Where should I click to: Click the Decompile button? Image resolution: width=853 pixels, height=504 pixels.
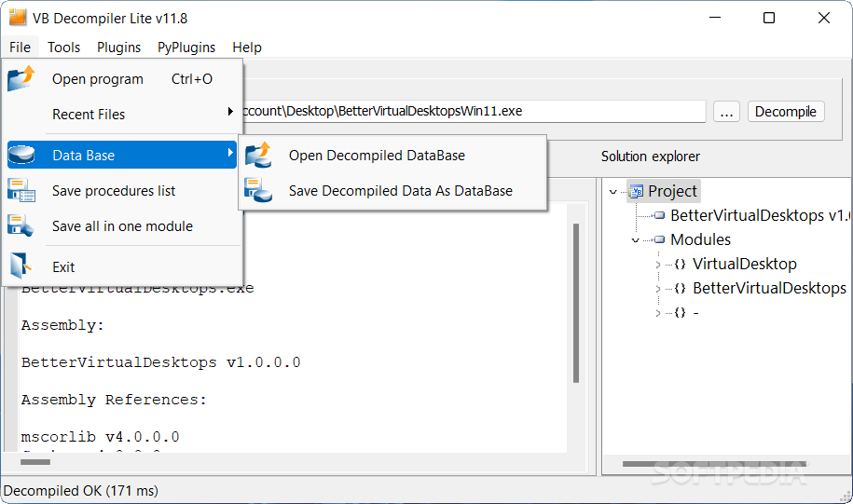(786, 112)
